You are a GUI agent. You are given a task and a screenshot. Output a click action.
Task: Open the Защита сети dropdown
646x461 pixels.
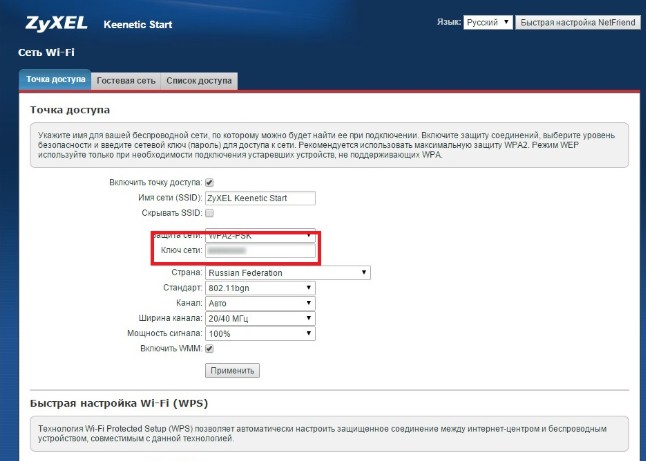[x=260, y=236]
